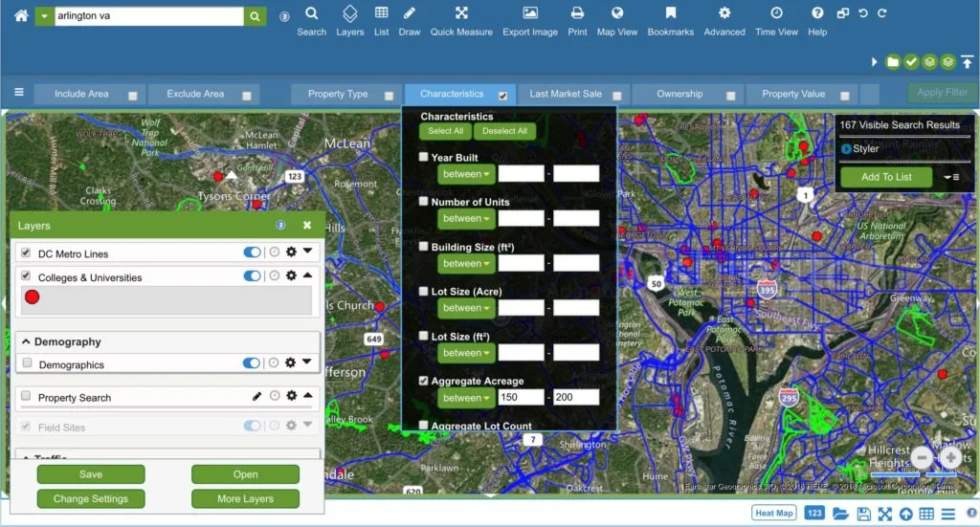Zoom out the map with minus button
This screenshot has height=527, width=980.
pyautogui.click(x=922, y=458)
